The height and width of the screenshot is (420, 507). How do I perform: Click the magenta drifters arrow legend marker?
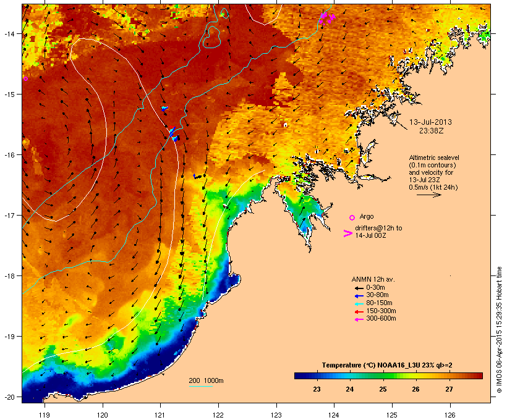[347, 233]
